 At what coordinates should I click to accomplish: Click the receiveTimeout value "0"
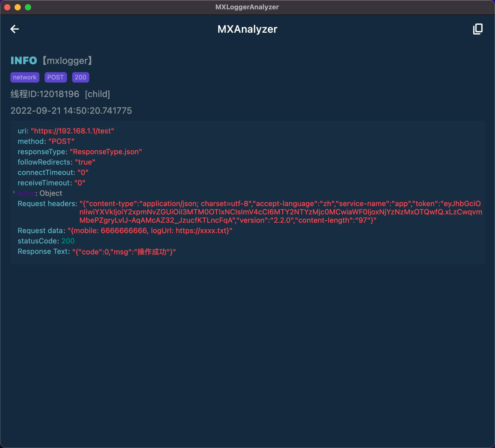(x=80, y=183)
